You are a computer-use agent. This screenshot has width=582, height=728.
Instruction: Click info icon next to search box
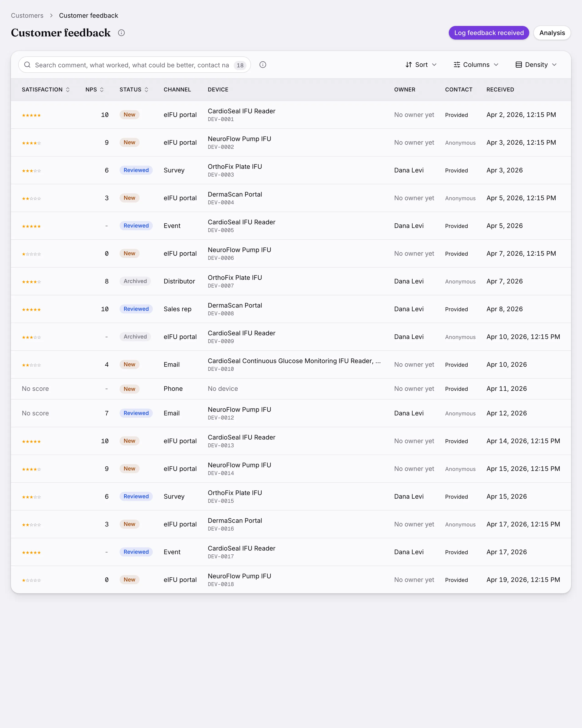pyautogui.click(x=263, y=64)
